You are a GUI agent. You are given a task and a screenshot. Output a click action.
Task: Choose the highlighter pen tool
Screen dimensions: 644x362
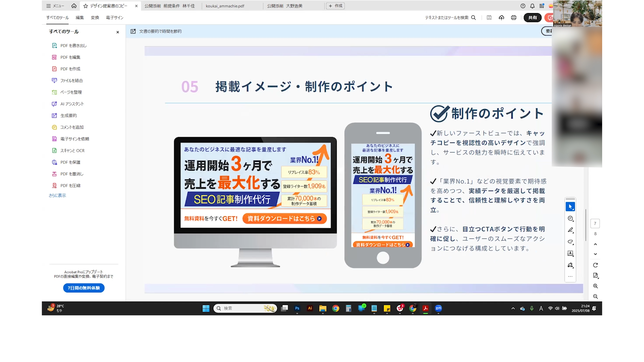[570, 230]
